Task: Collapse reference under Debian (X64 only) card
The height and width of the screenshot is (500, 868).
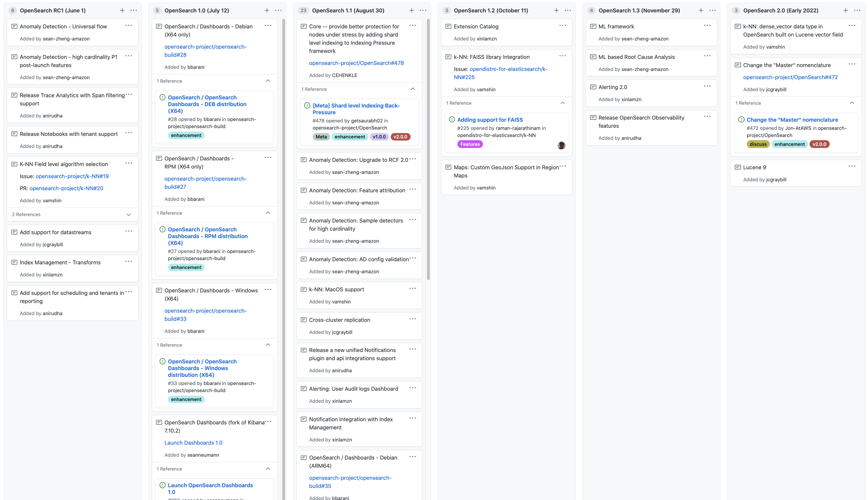Action: 268,81
